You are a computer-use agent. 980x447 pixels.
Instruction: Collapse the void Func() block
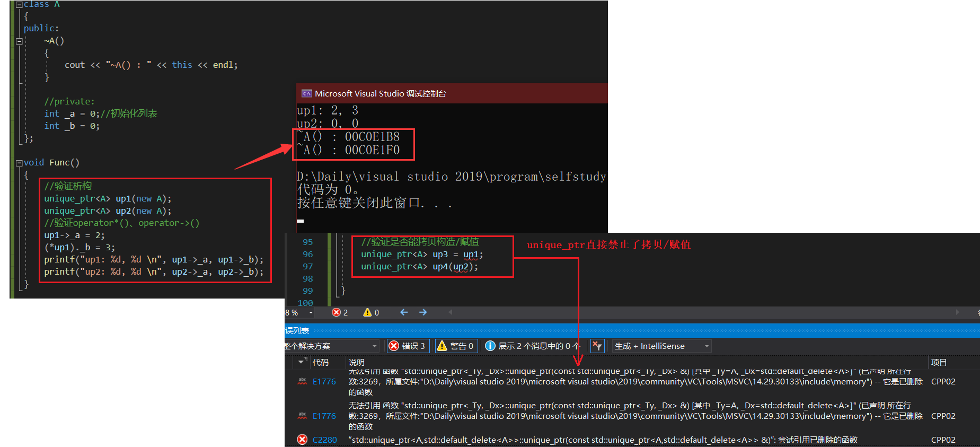click(19, 163)
